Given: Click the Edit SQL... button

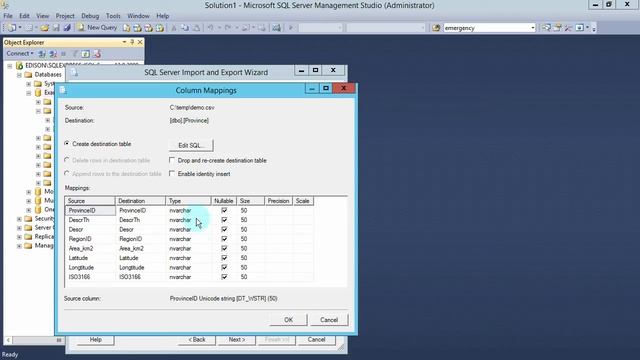Looking at the screenshot, I should pyautogui.click(x=191, y=145).
